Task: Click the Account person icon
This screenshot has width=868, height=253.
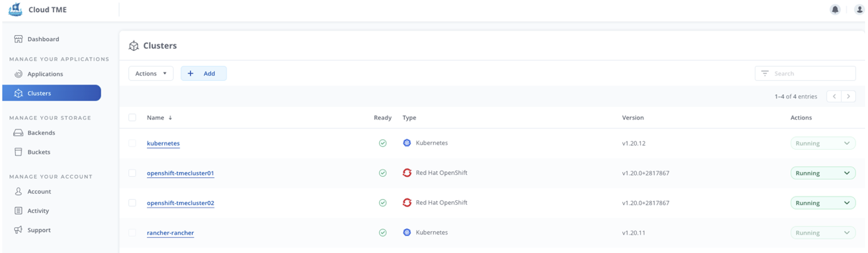Action: [18, 191]
